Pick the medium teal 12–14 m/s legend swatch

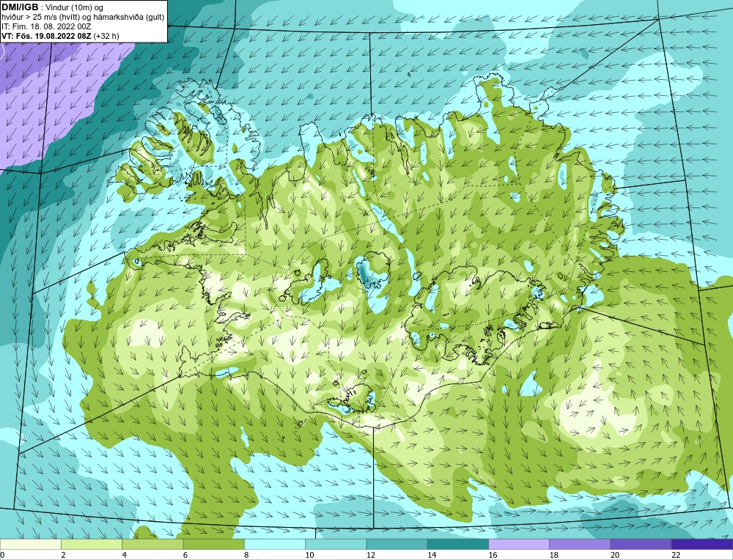(x=397, y=544)
